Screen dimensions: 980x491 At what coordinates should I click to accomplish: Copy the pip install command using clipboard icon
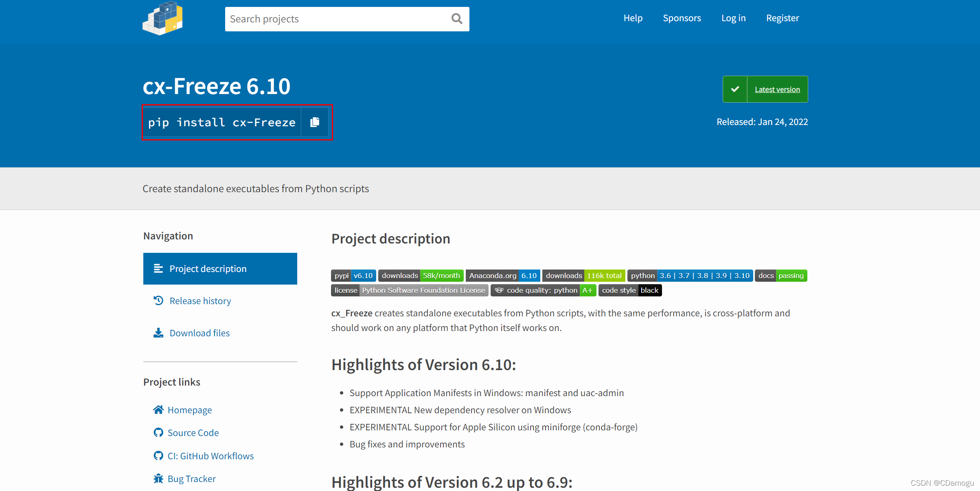[314, 122]
